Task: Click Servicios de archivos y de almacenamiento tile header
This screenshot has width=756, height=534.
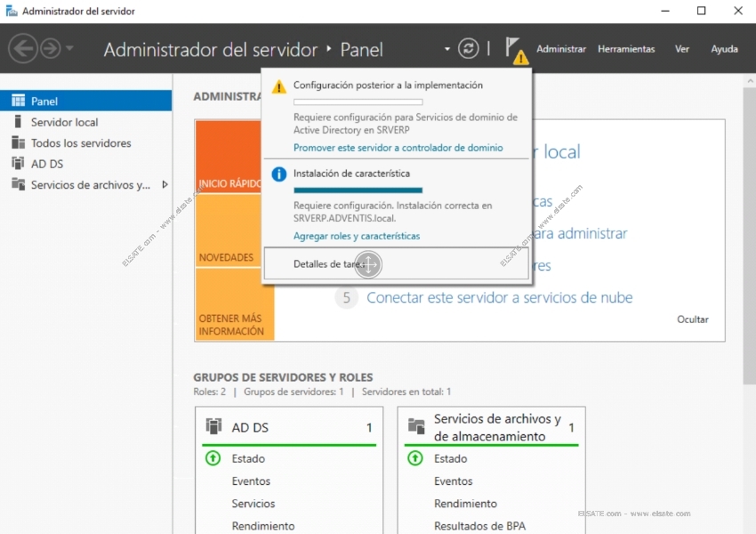Action: click(x=491, y=427)
